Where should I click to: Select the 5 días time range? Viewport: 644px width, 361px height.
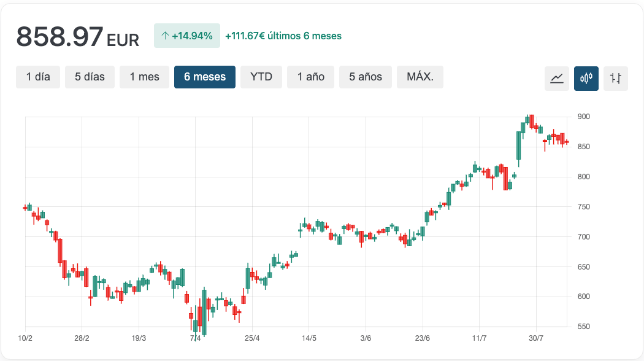tap(90, 77)
